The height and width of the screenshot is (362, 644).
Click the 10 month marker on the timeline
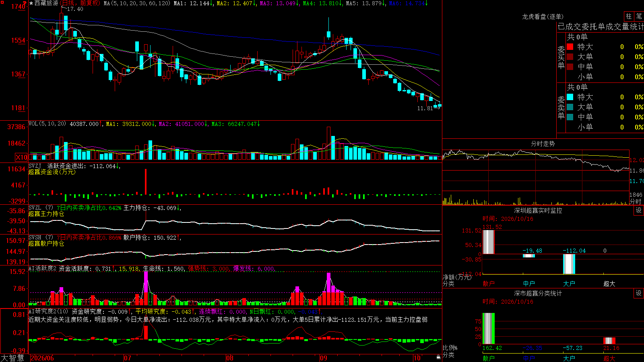click(417, 358)
